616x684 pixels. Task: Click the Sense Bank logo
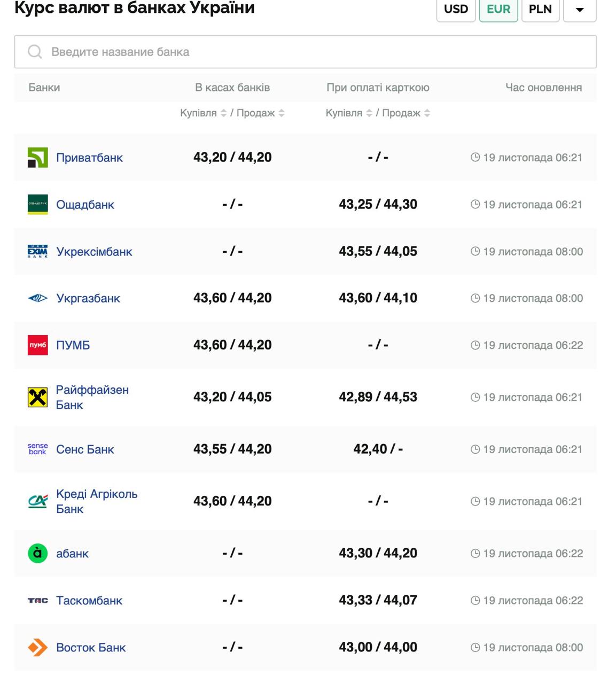pyautogui.click(x=37, y=449)
